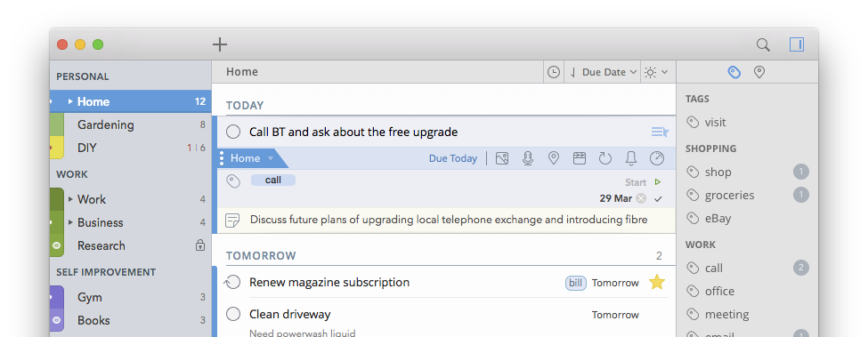Expand the Business list disclosure triangle
The width and height of the screenshot is (868, 337).
pos(70,222)
